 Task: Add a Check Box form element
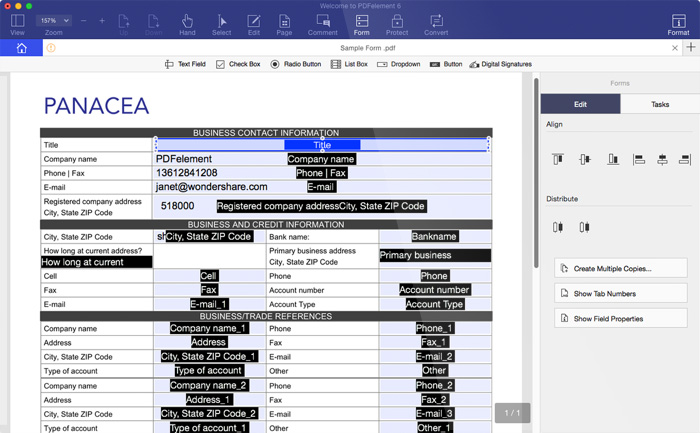(x=238, y=64)
